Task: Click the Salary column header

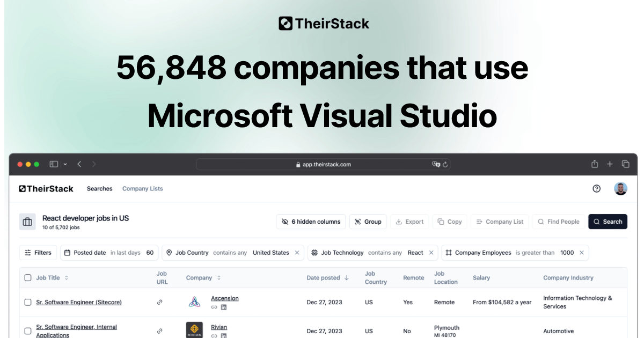Action: tap(481, 278)
